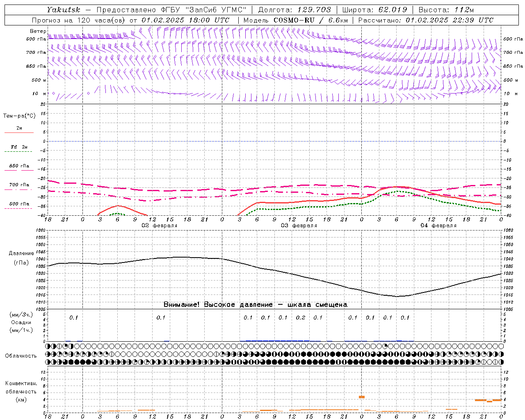525x420 pixels.
Task: Click the 0.2 precipitation value
Action: click(301, 317)
